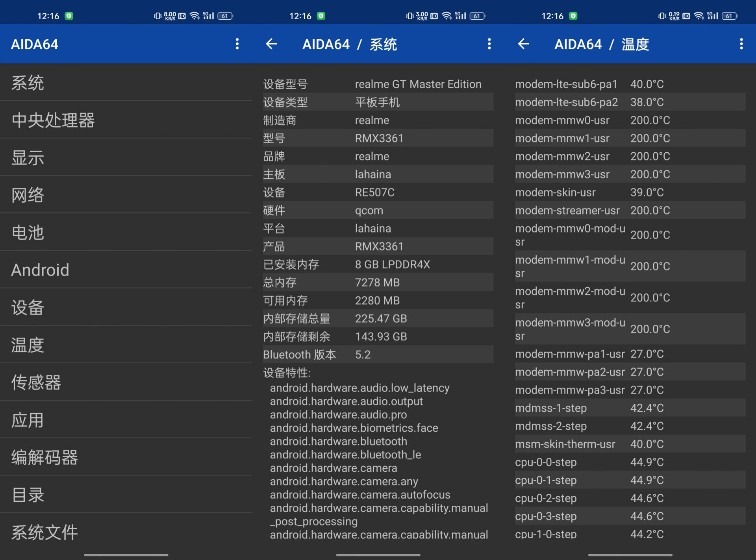The height and width of the screenshot is (560, 756).
Task: Select 总内存 7278 MB row
Action: (378, 283)
